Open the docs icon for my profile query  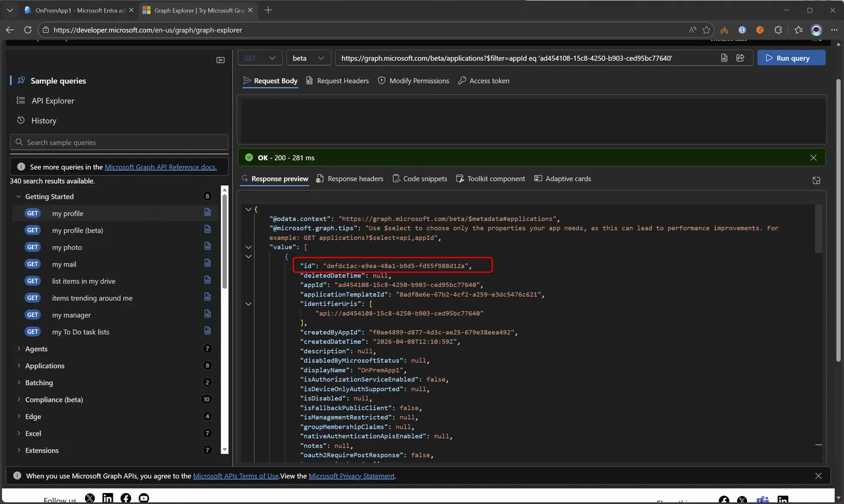coord(207,213)
